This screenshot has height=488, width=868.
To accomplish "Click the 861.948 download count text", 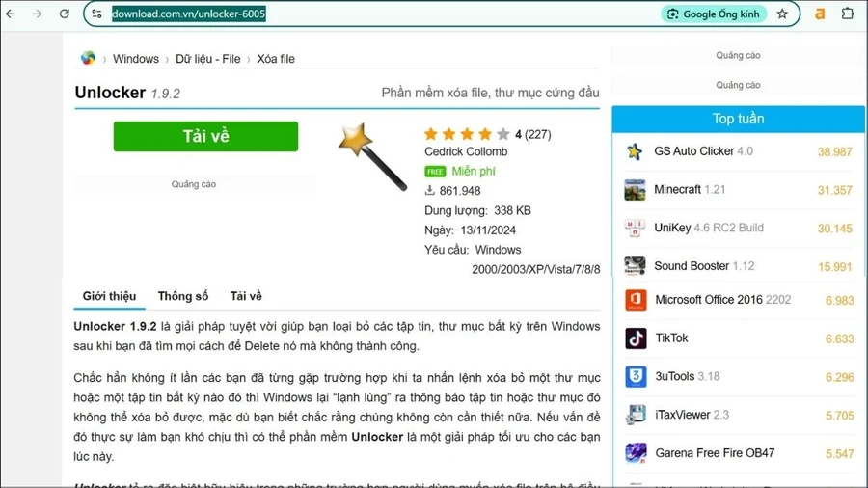I will (460, 191).
